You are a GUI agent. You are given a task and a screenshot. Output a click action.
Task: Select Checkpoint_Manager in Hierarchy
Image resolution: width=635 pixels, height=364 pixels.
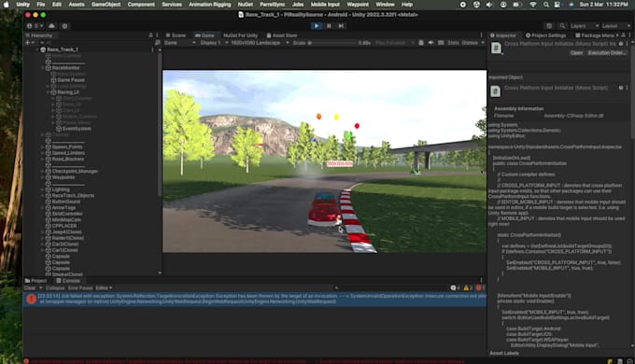(x=75, y=172)
